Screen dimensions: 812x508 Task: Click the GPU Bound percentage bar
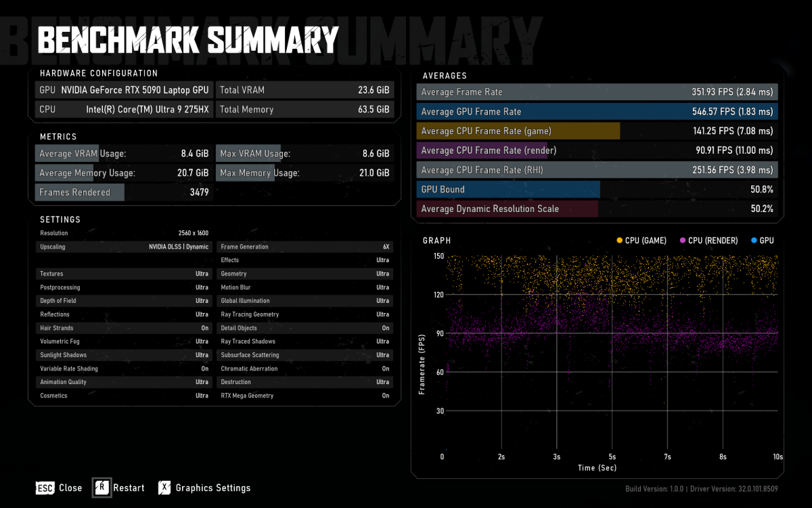(597, 190)
